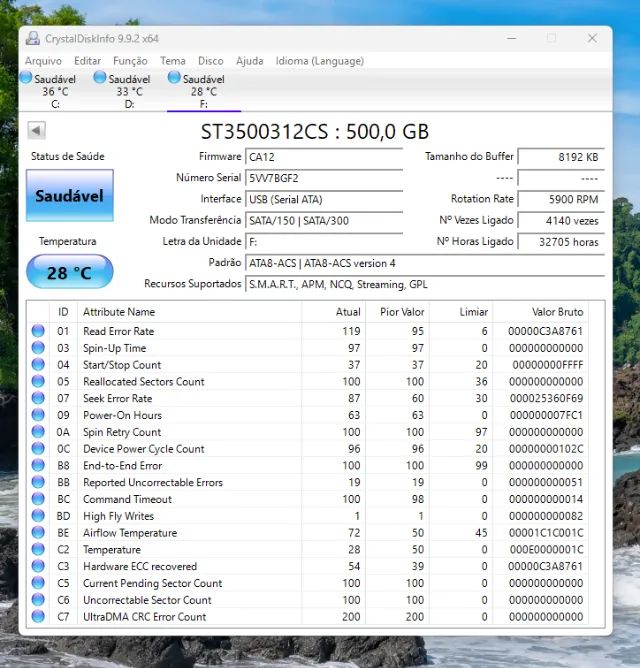Select the Seek Error Rate attribute name
640x668 pixels.
coord(118,398)
